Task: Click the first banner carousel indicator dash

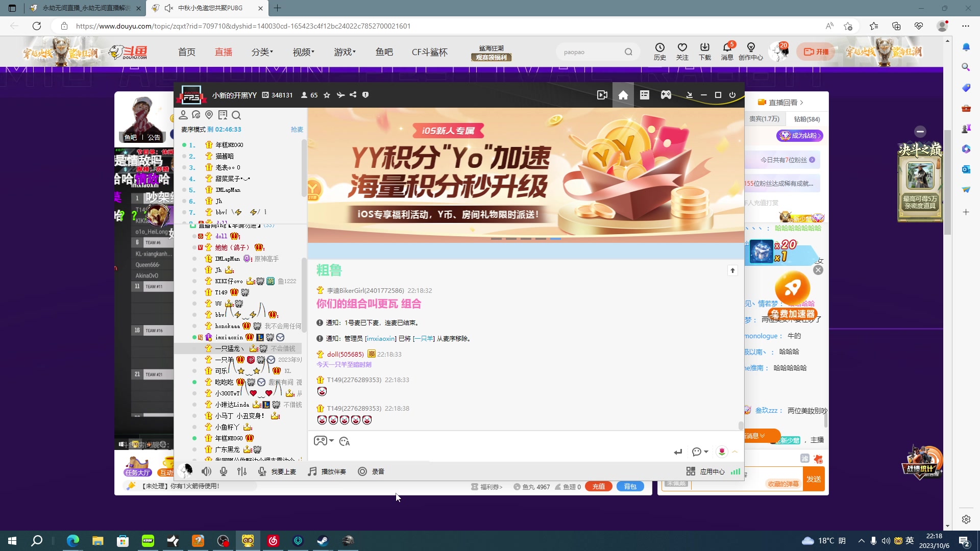Action: click(496, 238)
